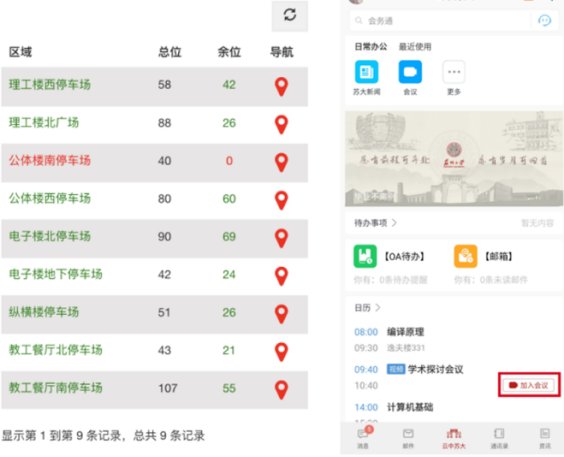This screenshot has height=457, width=564.
Task: Select the 教工餐厅南停车场 area name
Action: pyautogui.click(x=55, y=388)
